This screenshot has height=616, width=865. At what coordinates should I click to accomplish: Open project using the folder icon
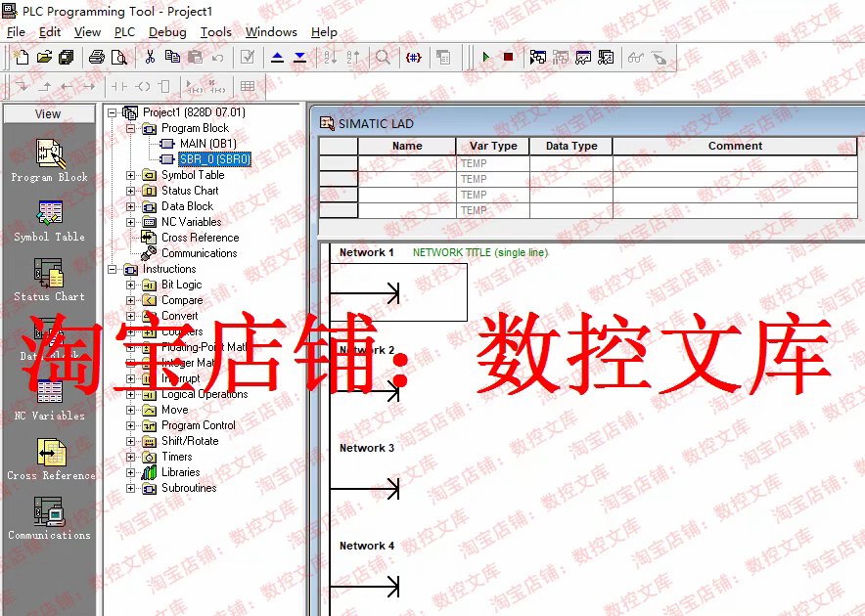point(44,57)
